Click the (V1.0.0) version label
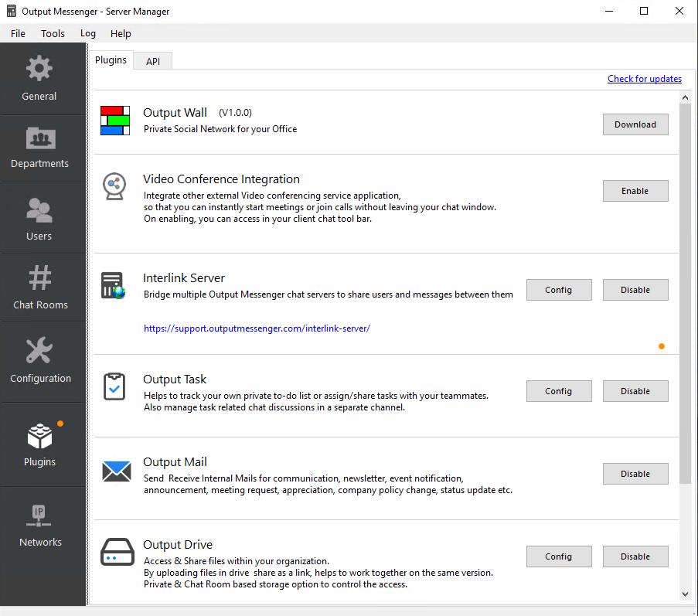The width and height of the screenshot is (698, 616). click(235, 113)
